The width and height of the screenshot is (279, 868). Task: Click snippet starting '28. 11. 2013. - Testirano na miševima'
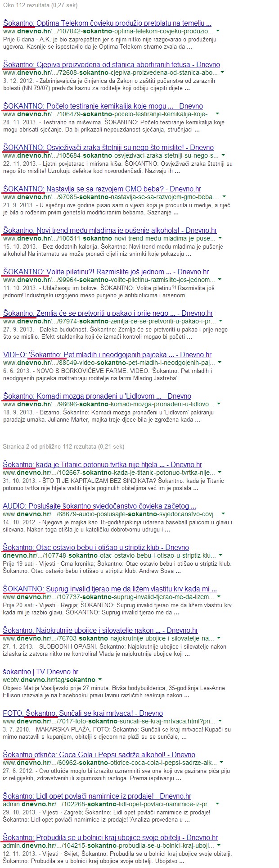(114, 126)
